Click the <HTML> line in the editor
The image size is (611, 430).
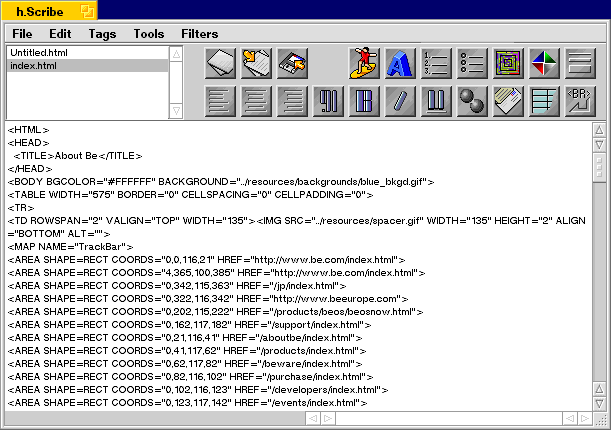point(28,130)
